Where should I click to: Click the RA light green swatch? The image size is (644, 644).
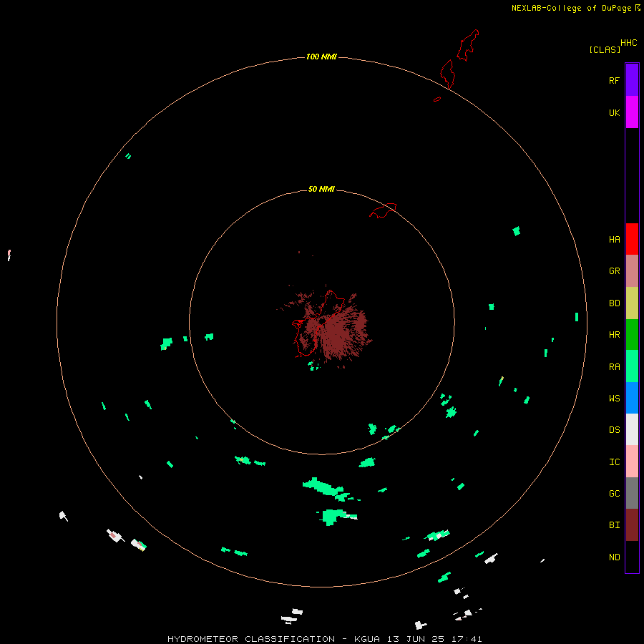632,366
